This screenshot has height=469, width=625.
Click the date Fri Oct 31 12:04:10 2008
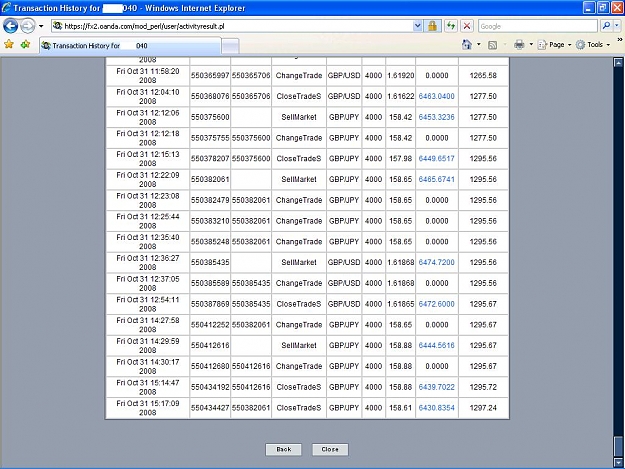(x=148, y=96)
